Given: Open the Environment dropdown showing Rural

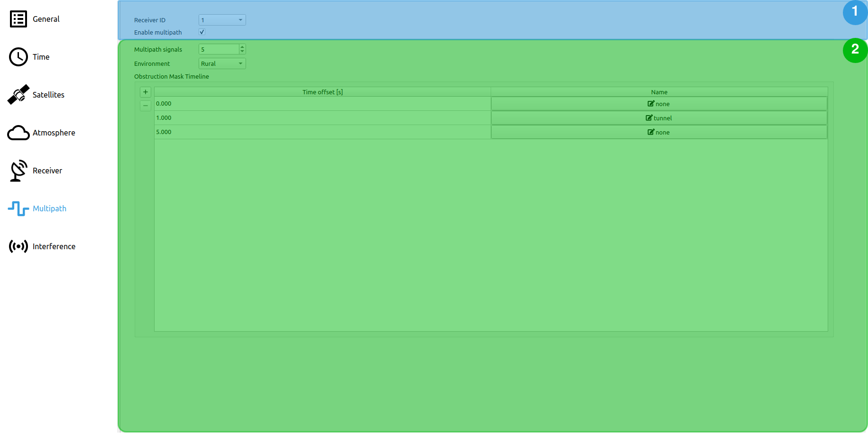Looking at the screenshot, I should [221, 63].
